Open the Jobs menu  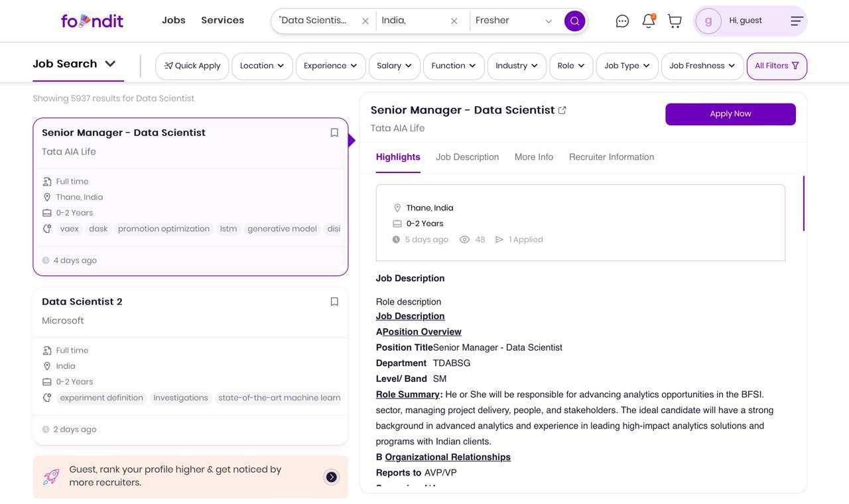174,21
